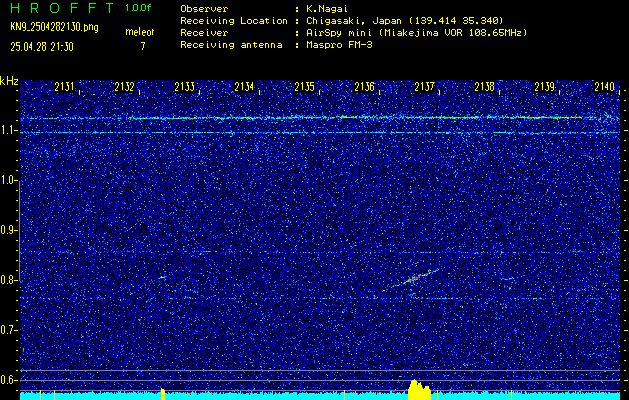This screenshot has height=400, width=629.
Task: Click the 1.0 kHz axis label
Action: coord(9,181)
